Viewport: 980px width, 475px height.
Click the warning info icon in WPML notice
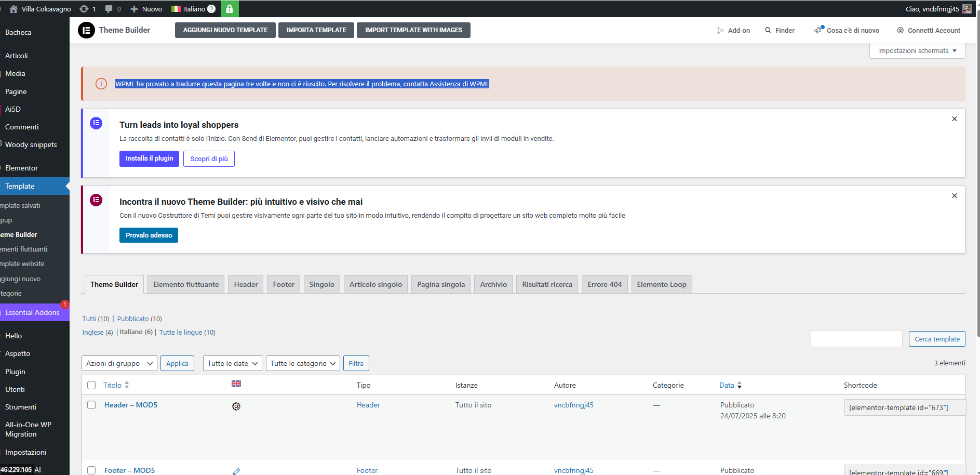click(101, 84)
